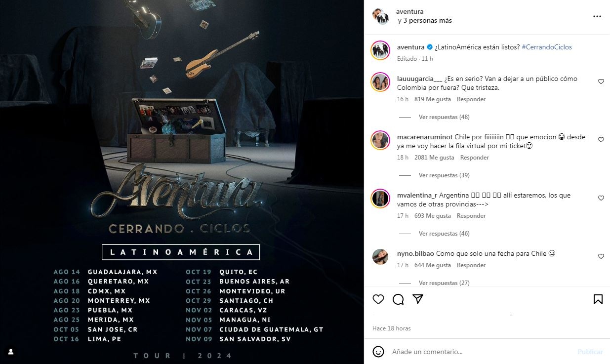Screen dimensions: 610x364
Task: Like nyno.bilbao's comment heart
Action: coord(601,256)
